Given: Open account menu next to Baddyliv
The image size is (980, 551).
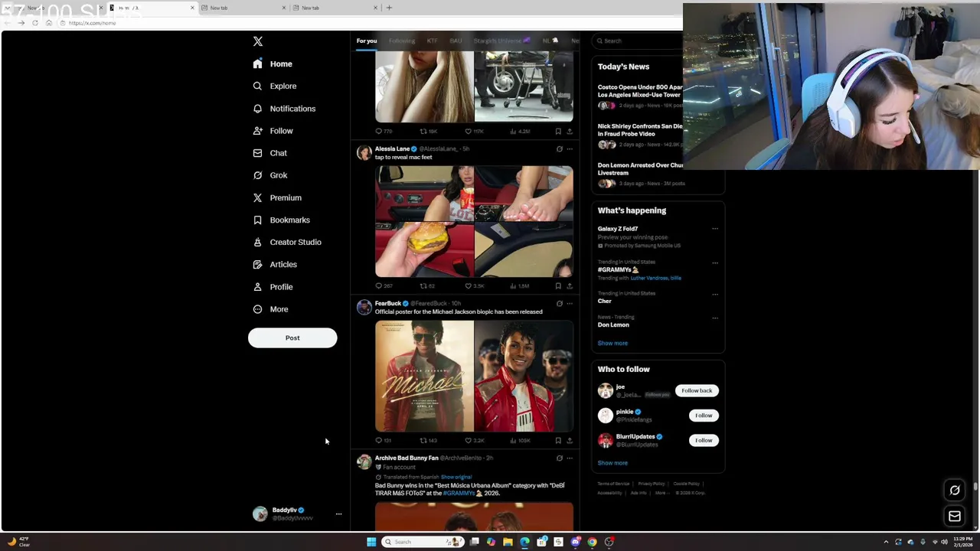Looking at the screenshot, I should point(338,514).
